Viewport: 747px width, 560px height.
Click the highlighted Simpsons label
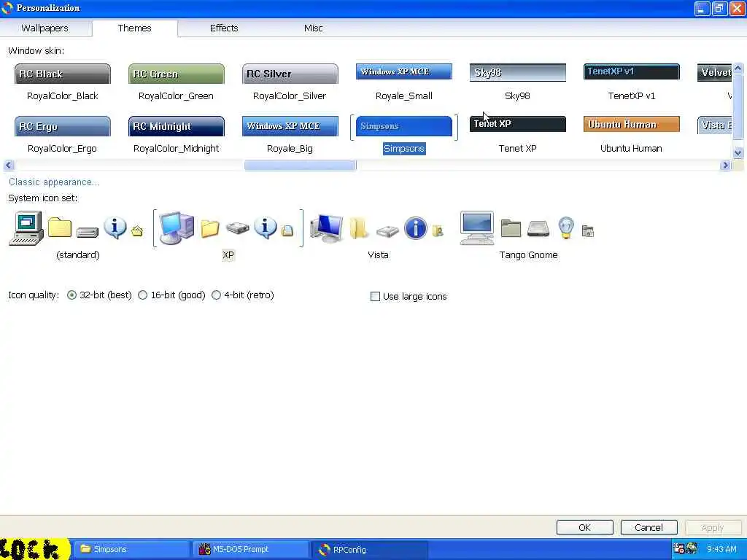[404, 149]
